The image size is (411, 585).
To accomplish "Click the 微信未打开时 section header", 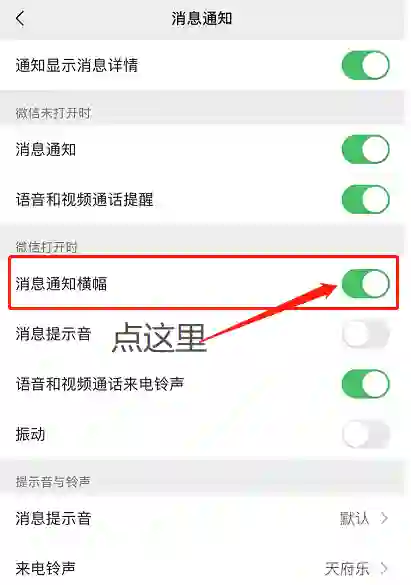I will [x=53, y=113].
